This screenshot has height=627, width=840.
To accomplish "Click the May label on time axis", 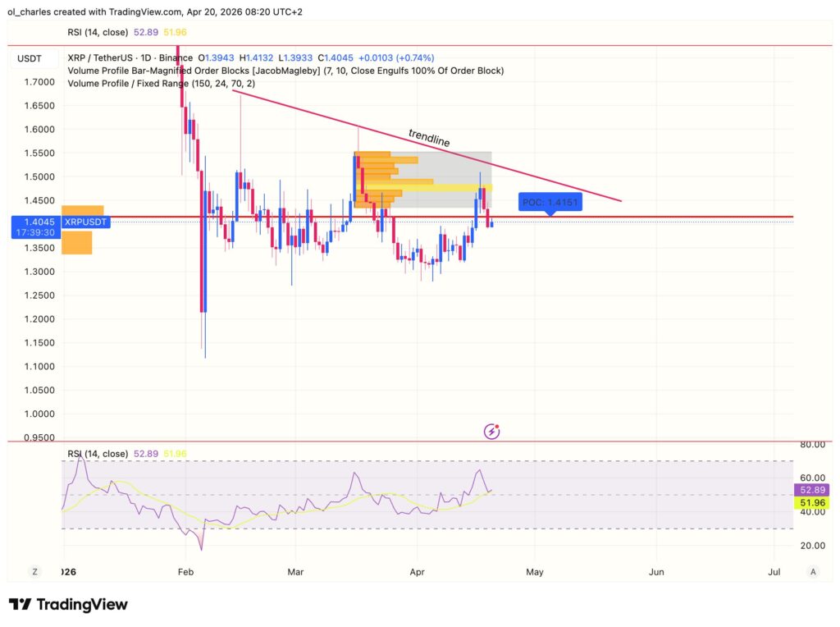I will [x=534, y=571].
